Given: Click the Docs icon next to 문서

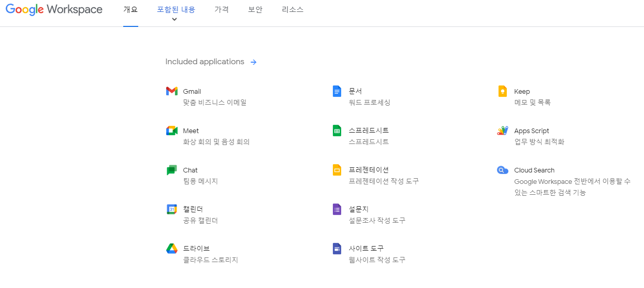Looking at the screenshot, I should click(x=337, y=91).
